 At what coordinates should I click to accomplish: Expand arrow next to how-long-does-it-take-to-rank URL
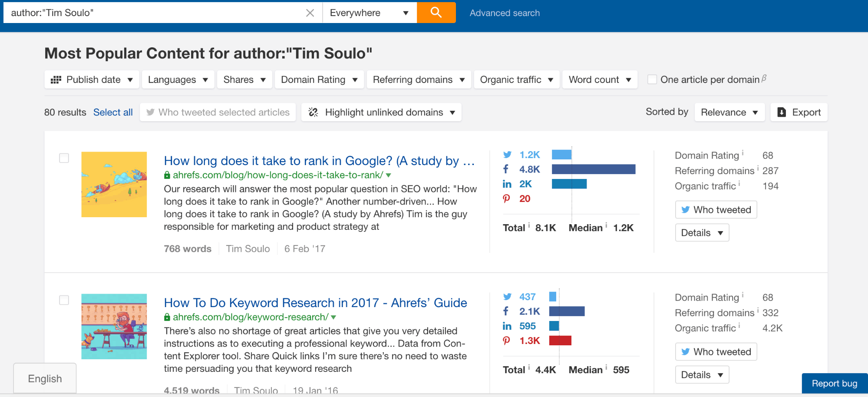[389, 175]
